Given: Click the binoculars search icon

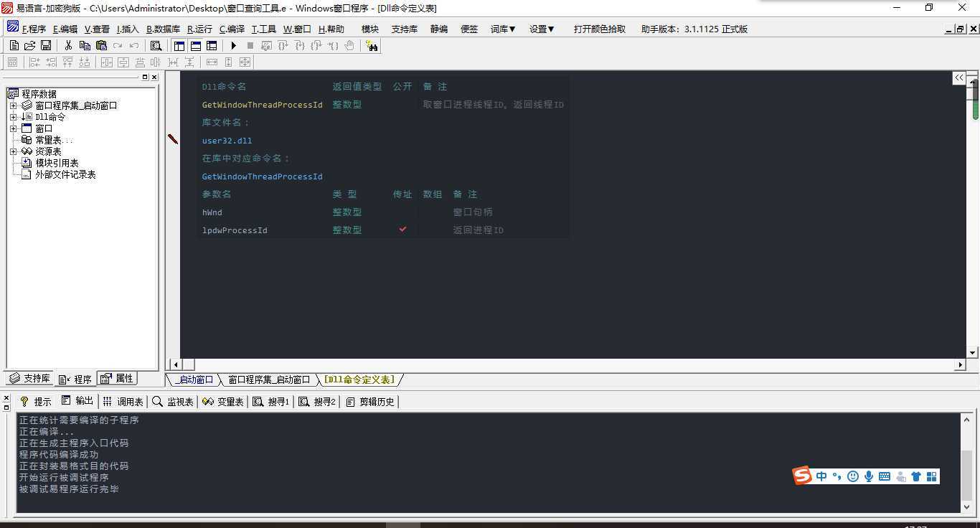Looking at the screenshot, I should coord(372,45).
